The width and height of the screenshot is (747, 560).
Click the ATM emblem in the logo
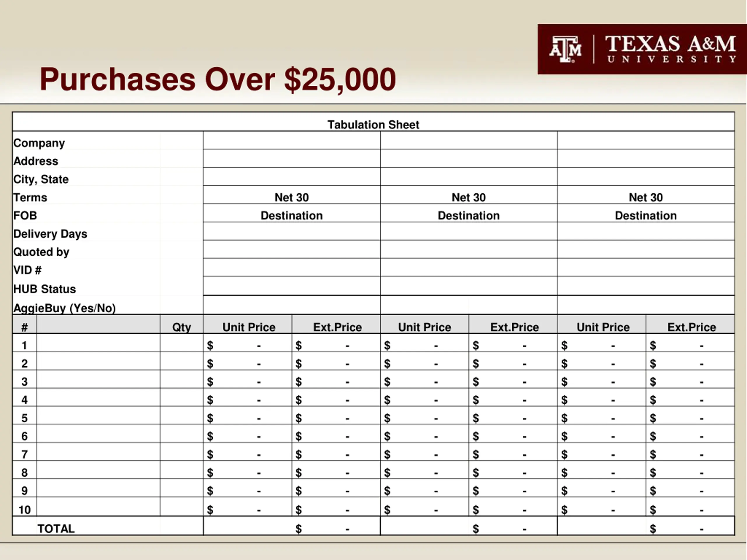pyautogui.click(x=565, y=49)
